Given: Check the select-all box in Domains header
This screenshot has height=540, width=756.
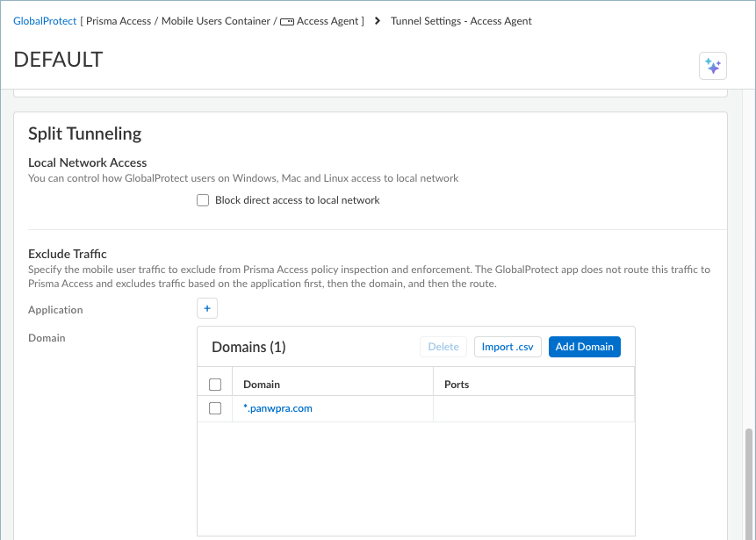Looking at the screenshot, I should pos(215,385).
